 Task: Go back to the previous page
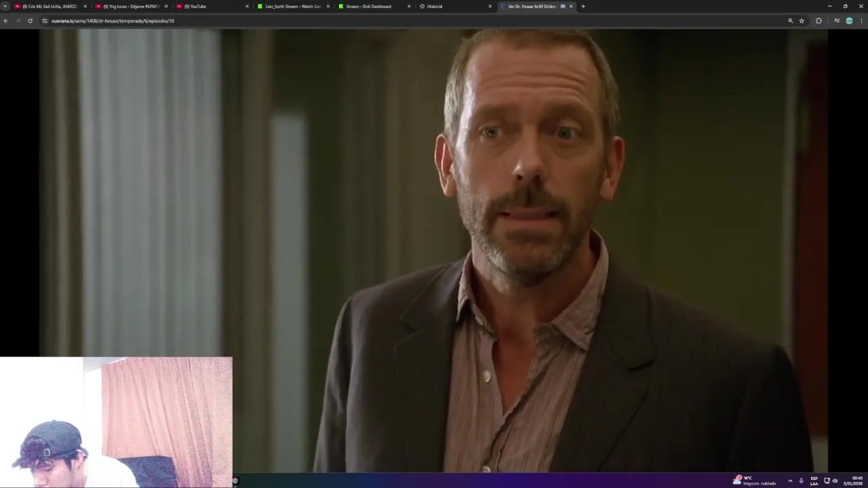tap(5, 21)
